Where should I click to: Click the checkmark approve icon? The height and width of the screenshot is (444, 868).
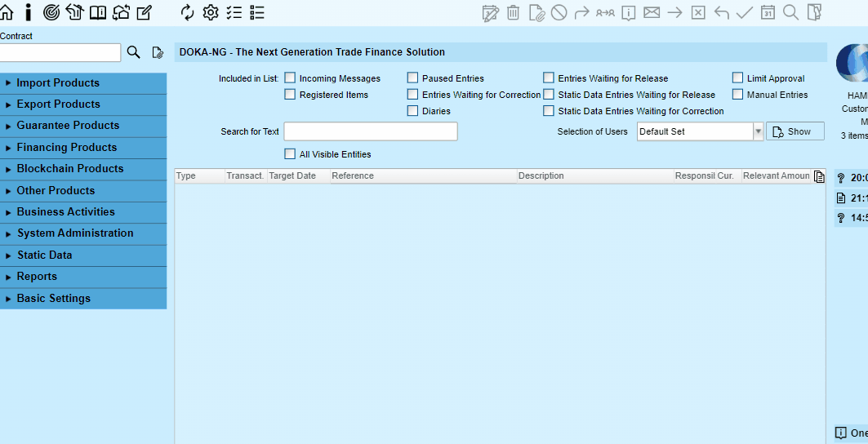click(745, 12)
